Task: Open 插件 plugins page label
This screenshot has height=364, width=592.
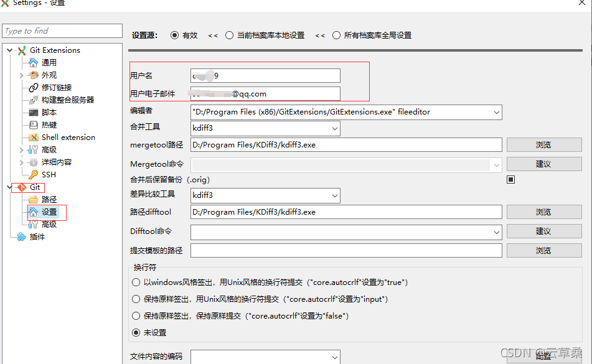Action: 37,237
